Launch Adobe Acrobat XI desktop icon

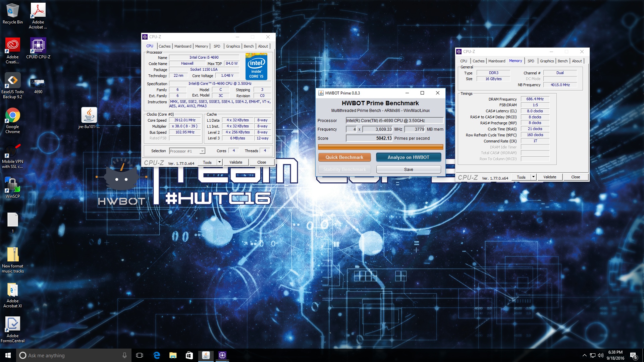[12, 295]
